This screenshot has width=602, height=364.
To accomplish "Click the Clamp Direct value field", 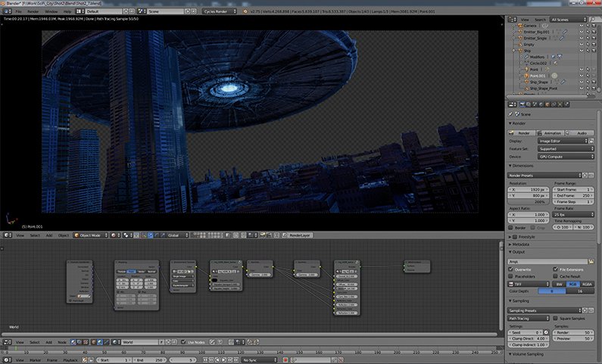I will click(x=529, y=339).
